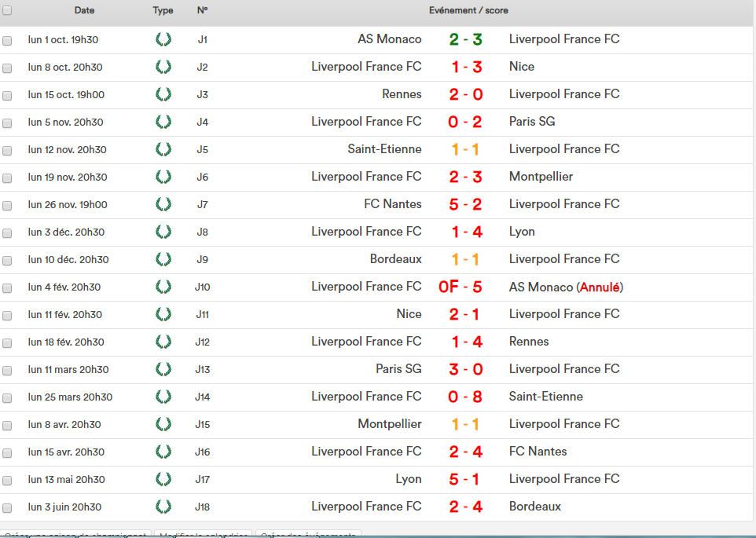Click the wreath icon next to J10
Viewport: 756px width, 538px height.
pos(163,287)
